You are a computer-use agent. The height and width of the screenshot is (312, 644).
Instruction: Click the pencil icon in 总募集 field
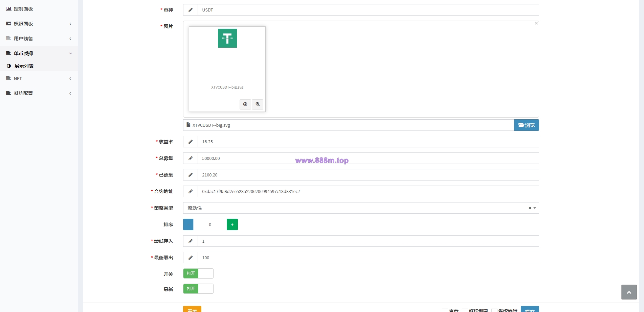coord(191,158)
